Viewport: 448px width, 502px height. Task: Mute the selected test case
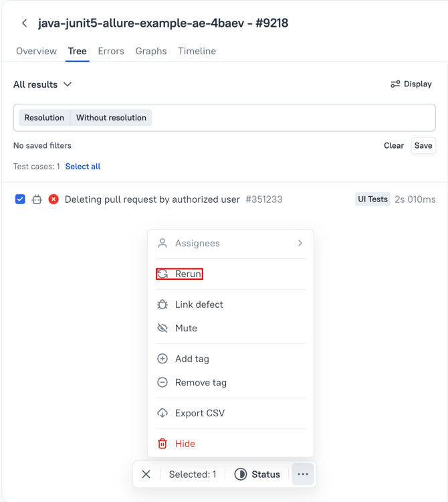click(x=186, y=328)
